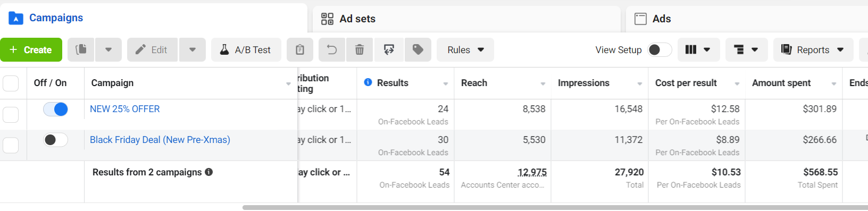This screenshot has height=211, width=868.
Task: Open the breakdown dropdown next to columns
Action: [746, 50]
